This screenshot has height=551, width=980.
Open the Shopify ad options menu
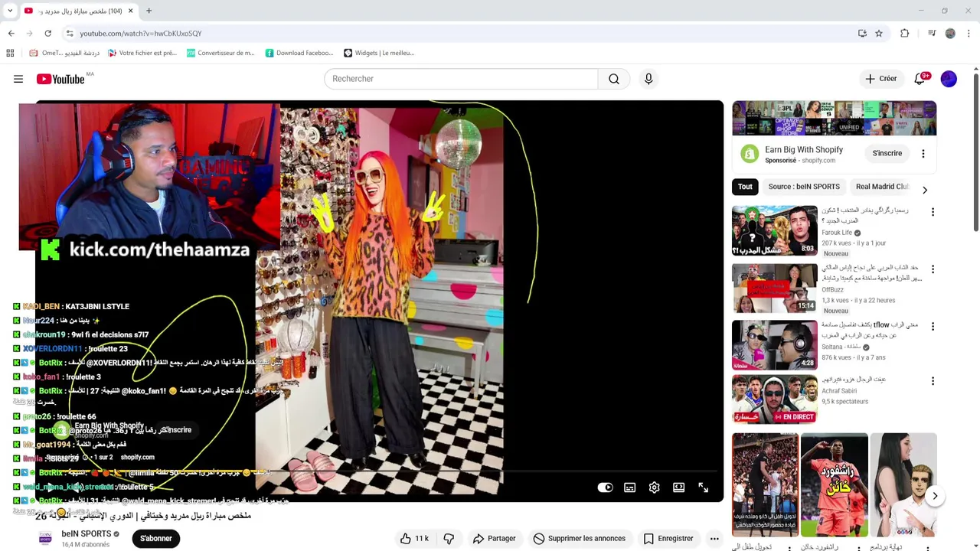923,154
